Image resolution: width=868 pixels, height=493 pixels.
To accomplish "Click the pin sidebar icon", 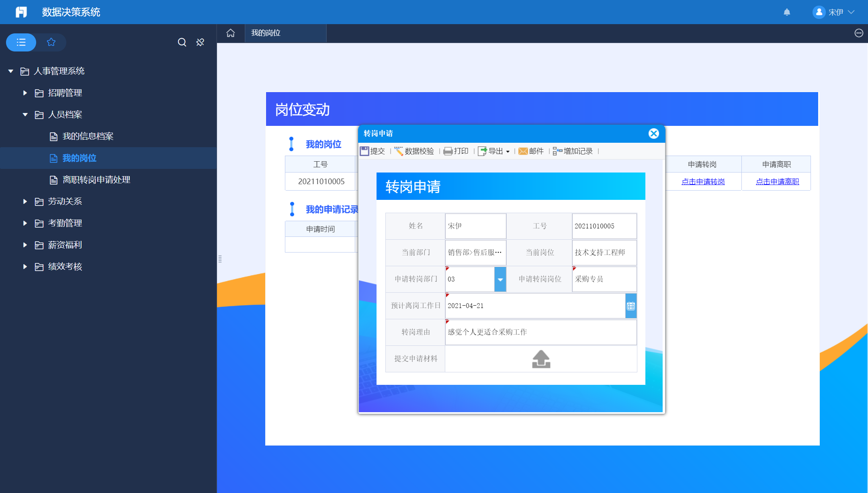I will [x=200, y=42].
